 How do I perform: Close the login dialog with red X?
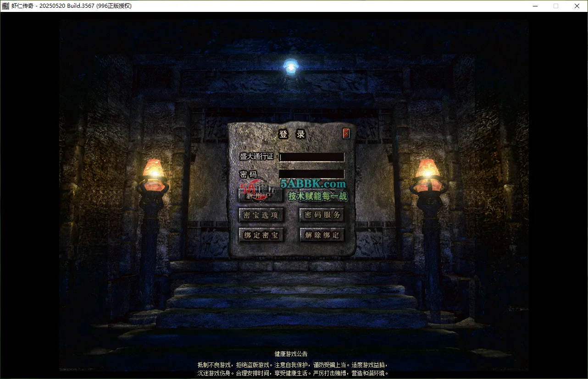(346, 133)
